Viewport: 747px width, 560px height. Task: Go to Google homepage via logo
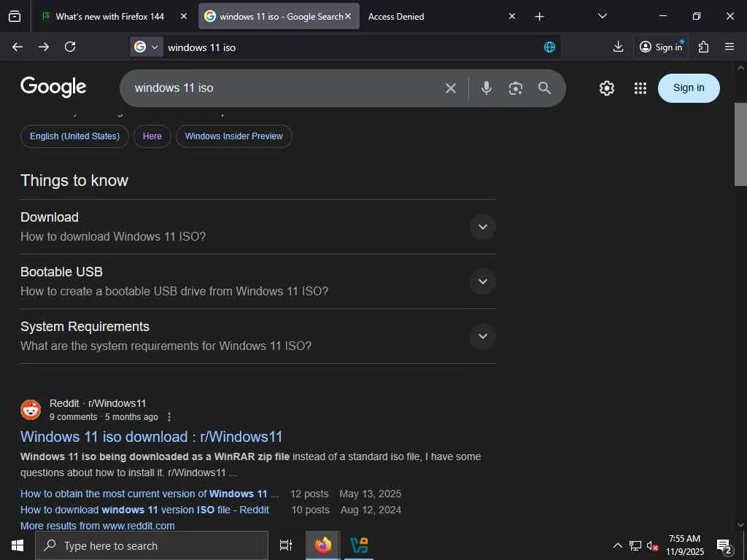(53, 87)
